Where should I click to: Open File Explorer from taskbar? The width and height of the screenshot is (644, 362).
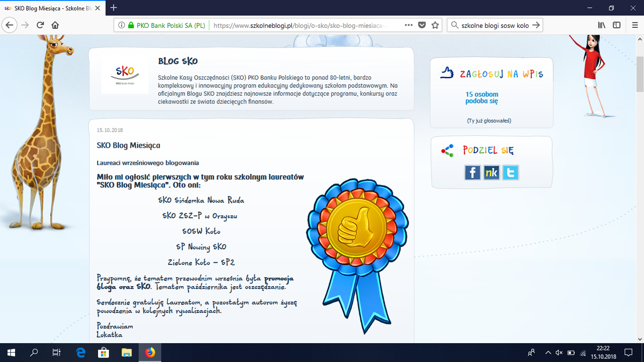127,353
